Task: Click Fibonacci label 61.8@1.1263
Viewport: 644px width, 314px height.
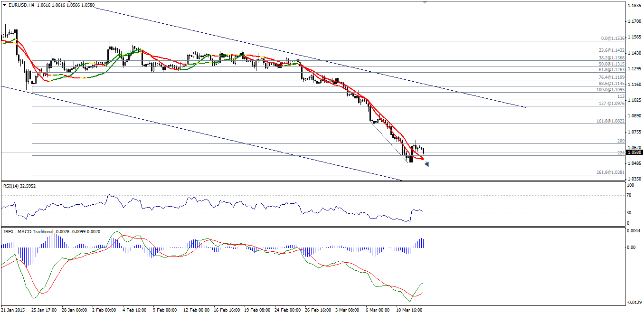Action: 611,70
